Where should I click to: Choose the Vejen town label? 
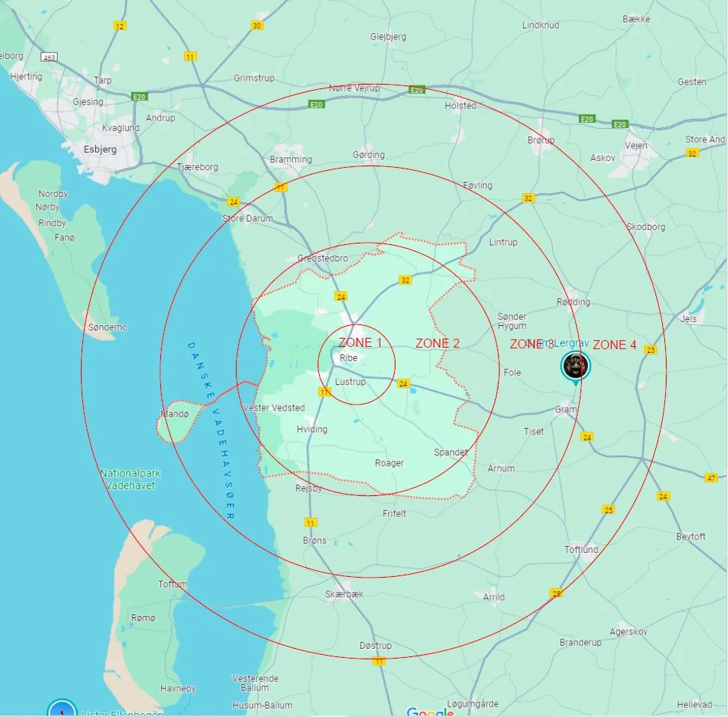pos(636,145)
